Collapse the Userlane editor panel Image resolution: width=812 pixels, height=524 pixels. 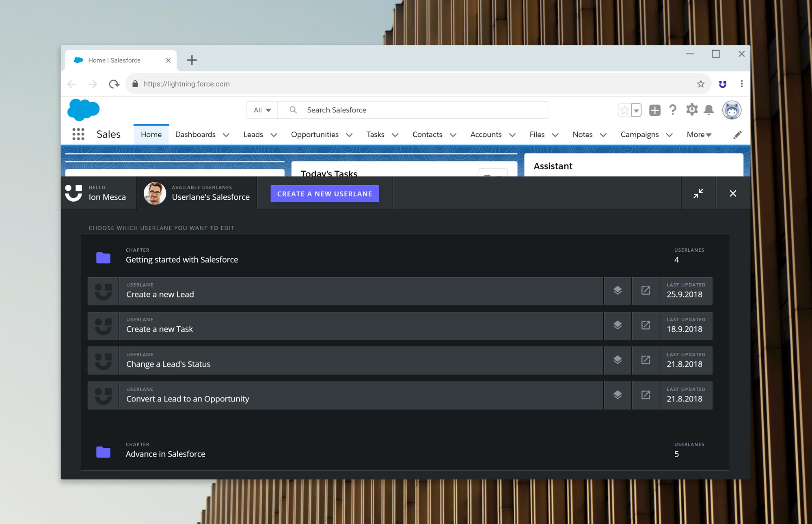click(698, 194)
